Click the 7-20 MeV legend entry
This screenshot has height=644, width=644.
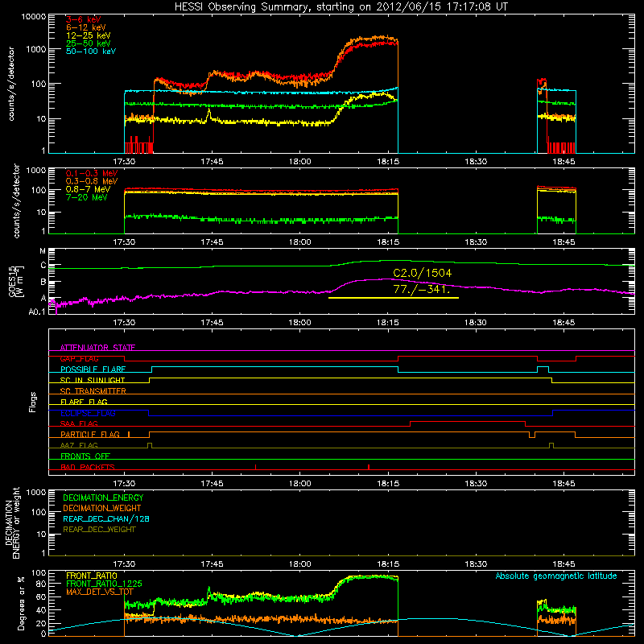[86, 197]
